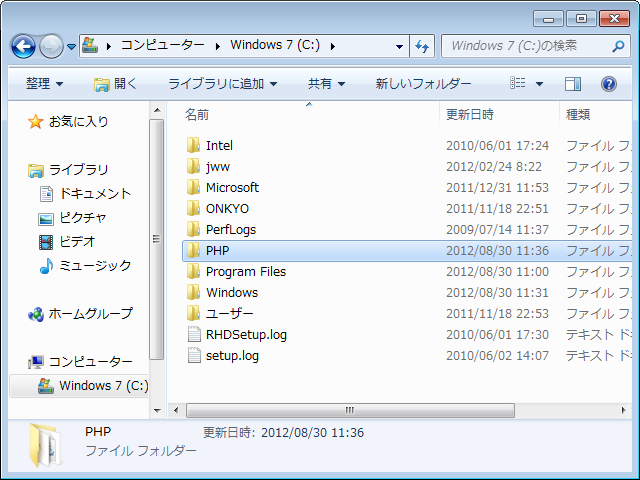Viewport: 640px width, 480px height.
Task: Click the ビデオ film icon
Action: click(46, 242)
